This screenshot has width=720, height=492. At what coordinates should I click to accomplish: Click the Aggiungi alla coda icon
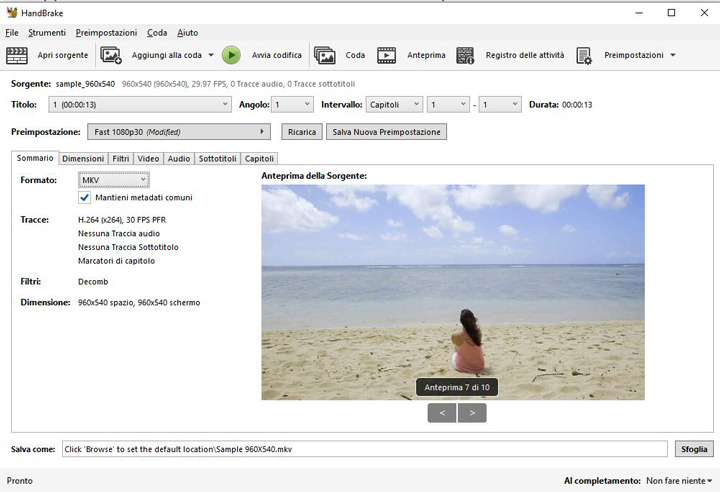point(111,55)
